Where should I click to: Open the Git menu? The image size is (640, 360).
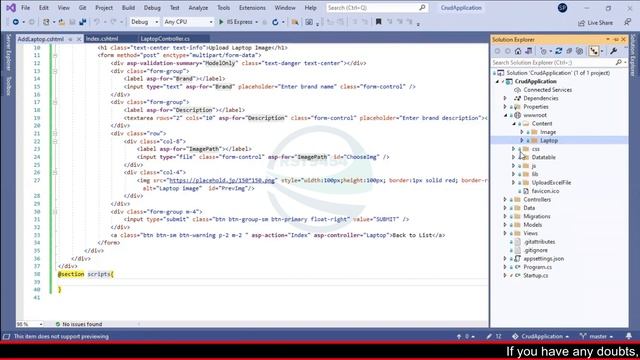tap(82, 8)
